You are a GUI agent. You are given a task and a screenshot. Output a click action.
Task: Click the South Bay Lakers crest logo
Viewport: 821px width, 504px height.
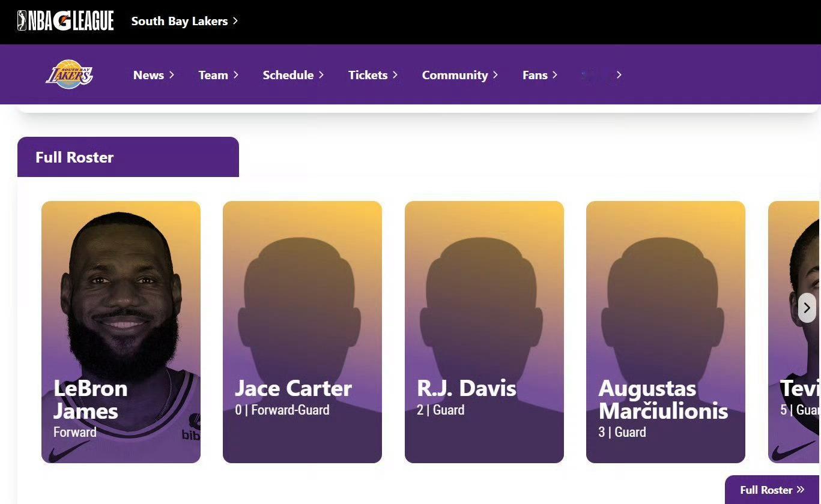70,74
